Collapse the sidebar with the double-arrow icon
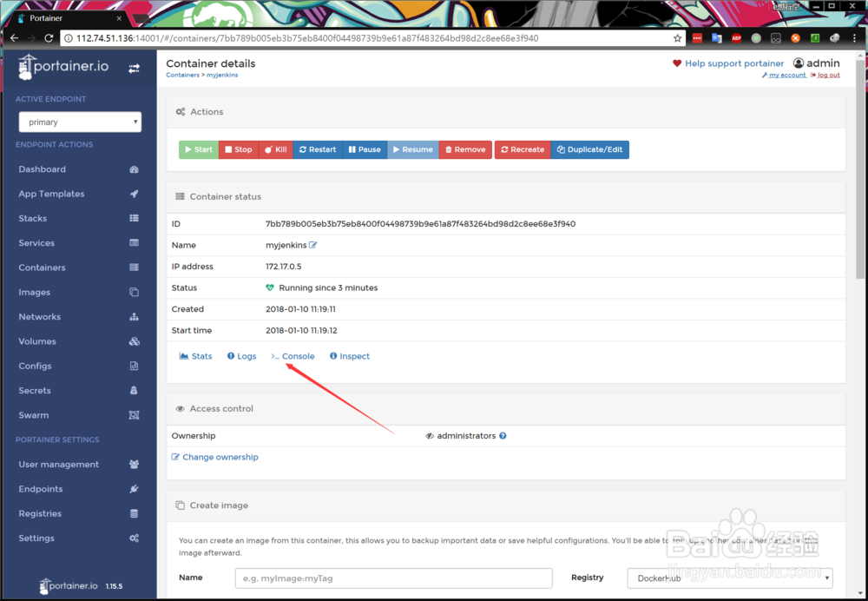This screenshot has width=868, height=601. click(x=135, y=68)
